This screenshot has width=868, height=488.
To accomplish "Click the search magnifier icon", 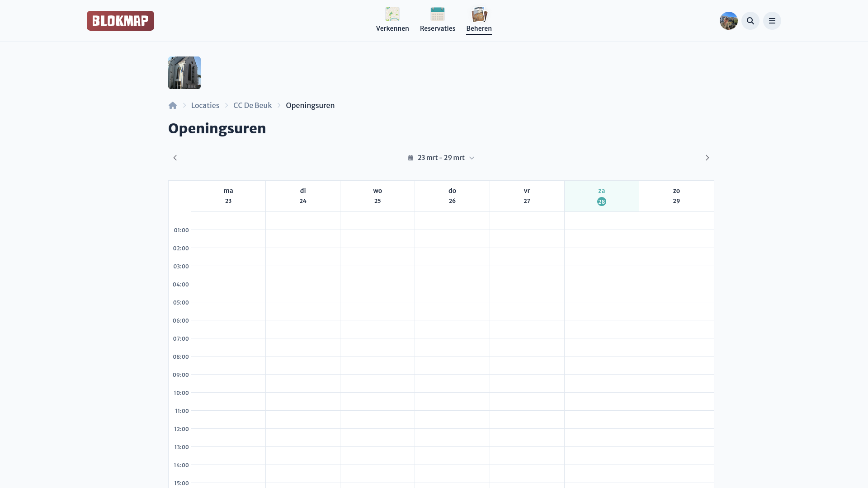I will pos(750,21).
